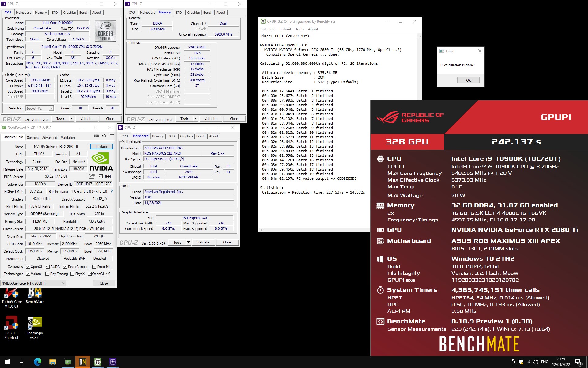Open notification center icon

point(579,362)
